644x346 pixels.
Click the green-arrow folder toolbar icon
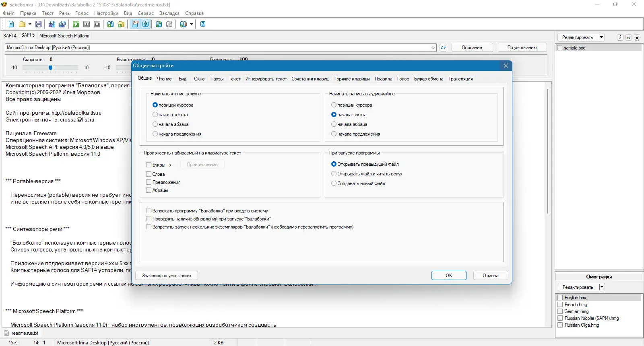point(121,24)
